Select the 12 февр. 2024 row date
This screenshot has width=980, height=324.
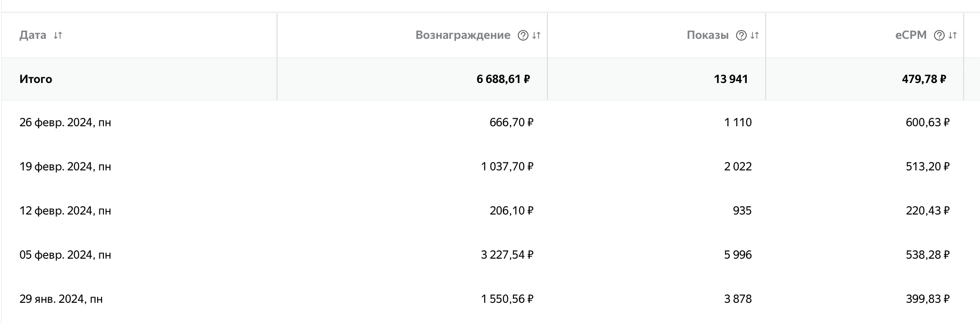pos(65,211)
